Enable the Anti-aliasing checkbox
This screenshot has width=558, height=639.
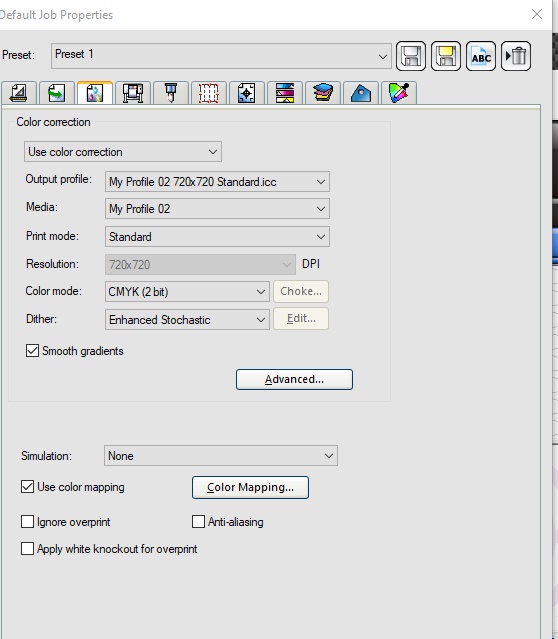(x=198, y=521)
